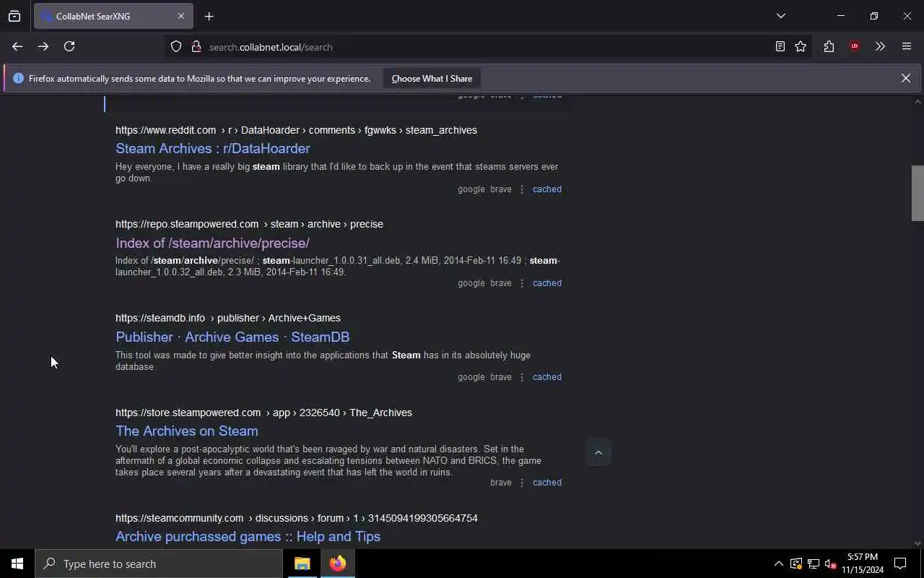This screenshot has width=924, height=578.
Task: Open the network status tray icon
Action: 814,564
